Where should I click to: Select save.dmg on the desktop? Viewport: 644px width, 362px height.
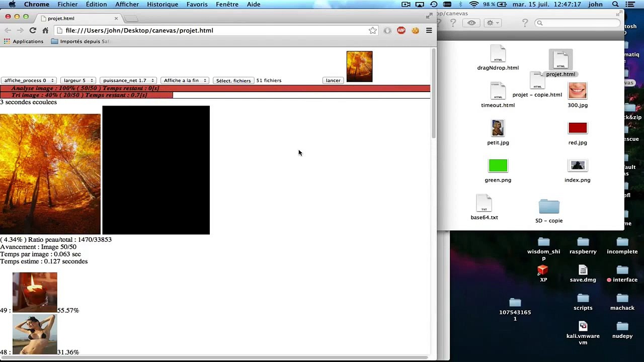(x=583, y=274)
